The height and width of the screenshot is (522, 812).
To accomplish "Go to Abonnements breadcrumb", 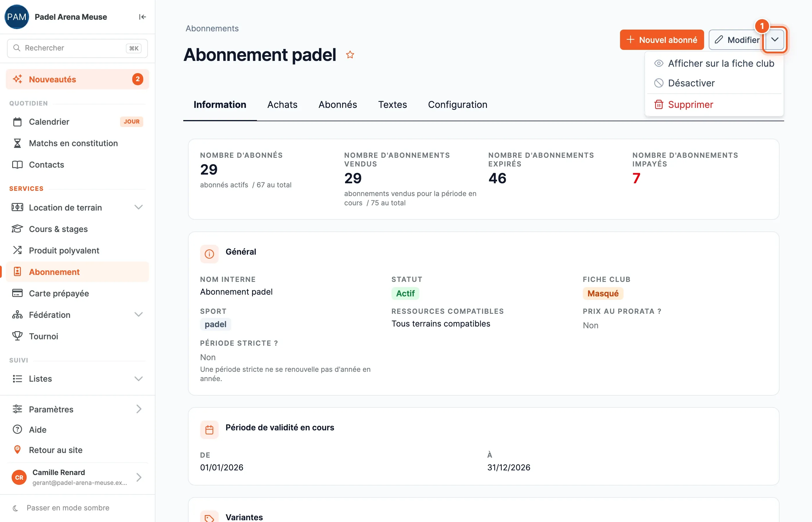I will (x=212, y=28).
